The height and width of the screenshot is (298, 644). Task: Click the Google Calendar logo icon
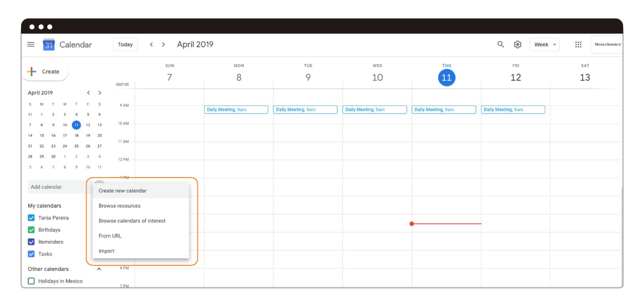click(x=49, y=45)
